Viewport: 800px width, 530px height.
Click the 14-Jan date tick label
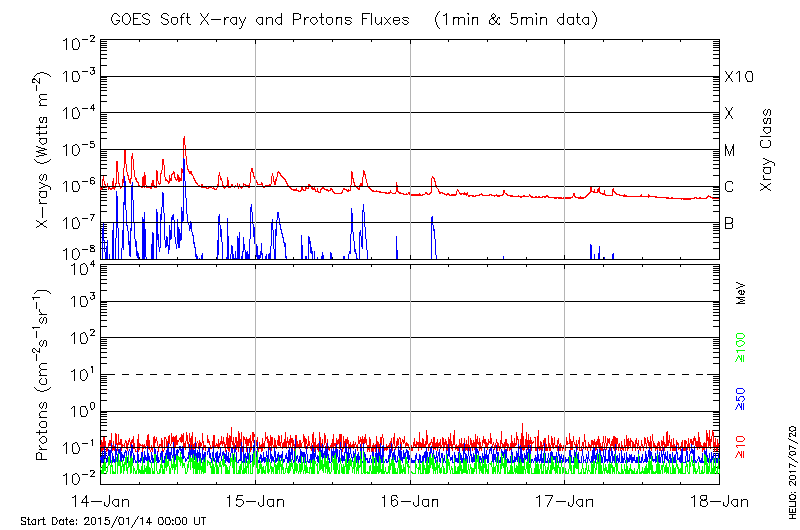pyautogui.click(x=101, y=500)
